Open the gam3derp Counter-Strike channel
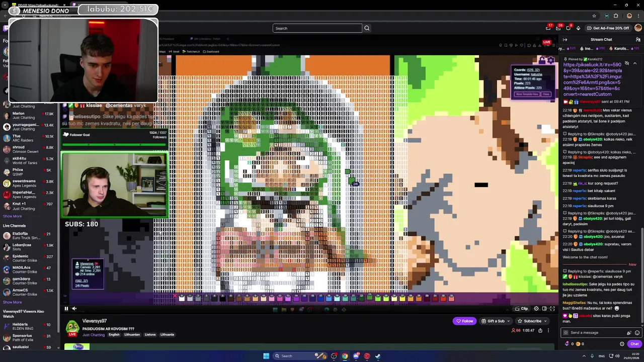 pos(29,281)
